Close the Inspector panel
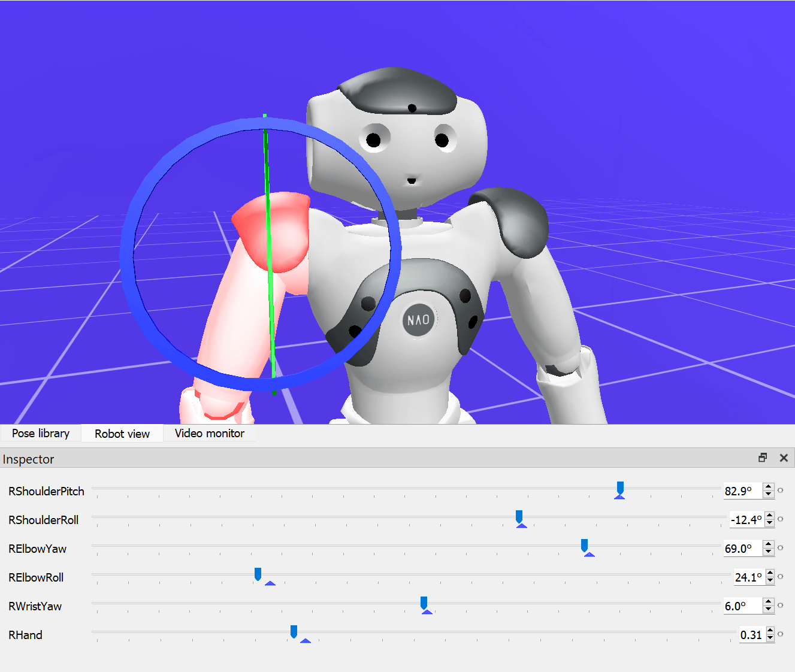The width and height of the screenshot is (795, 672). point(784,458)
